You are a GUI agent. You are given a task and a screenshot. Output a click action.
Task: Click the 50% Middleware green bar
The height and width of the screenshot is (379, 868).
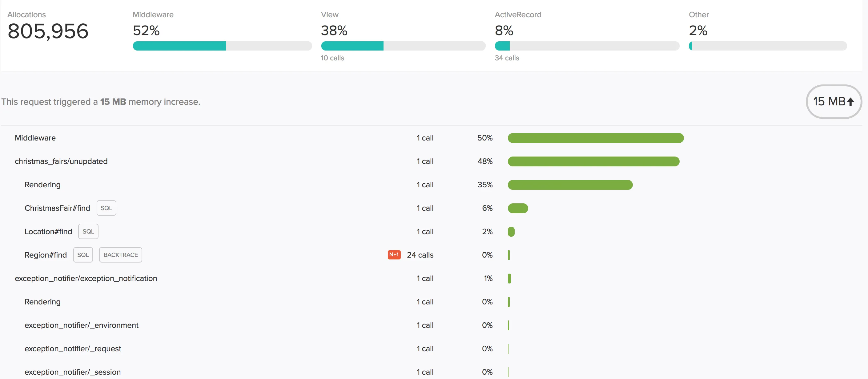point(595,138)
